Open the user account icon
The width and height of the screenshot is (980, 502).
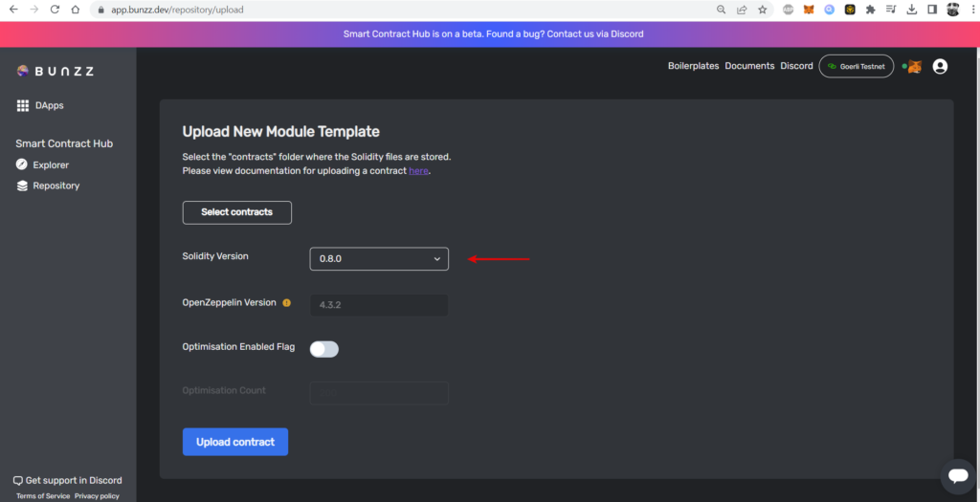[x=940, y=66]
